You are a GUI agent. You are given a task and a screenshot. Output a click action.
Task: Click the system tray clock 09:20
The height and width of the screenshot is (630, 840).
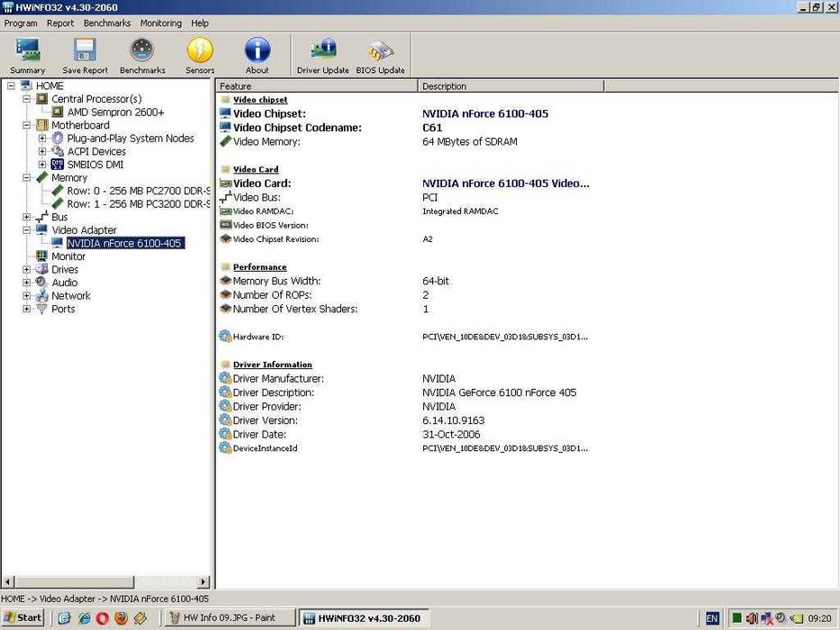point(819,618)
